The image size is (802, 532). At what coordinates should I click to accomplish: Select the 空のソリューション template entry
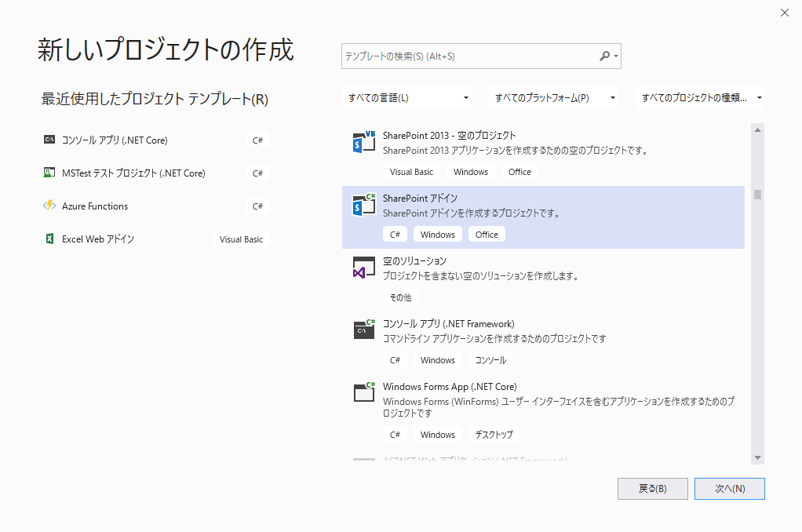coord(543,279)
